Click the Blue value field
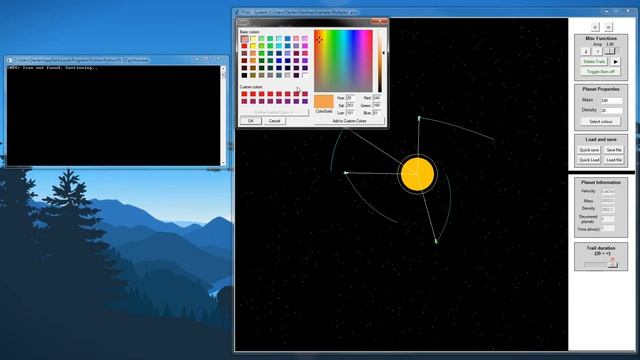Screen dimensions: 640x360 376,113
